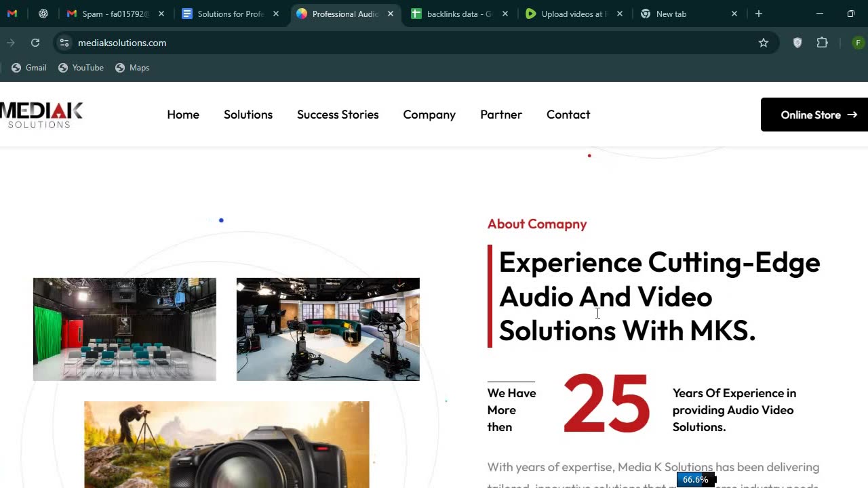This screenshot has width=868, height=488.
Task: Open the Company menu item
Action: 429,115
